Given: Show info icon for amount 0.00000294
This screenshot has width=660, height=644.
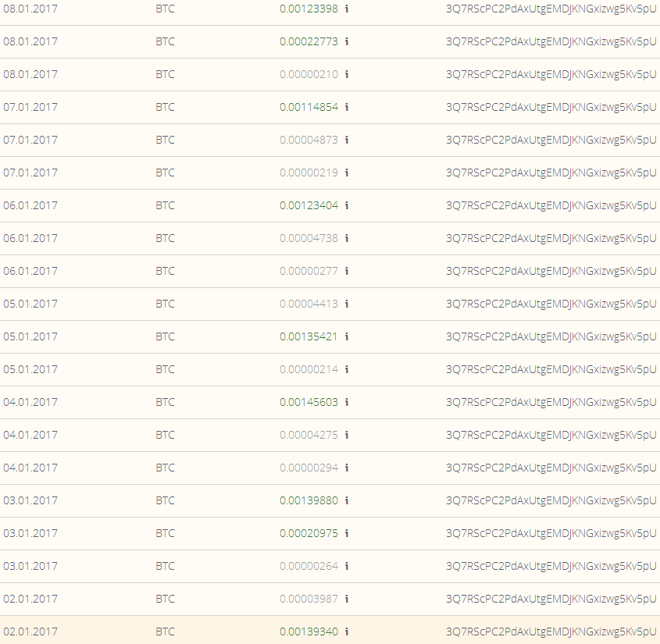Looking at the screenshot, I should tap(347, 468).
